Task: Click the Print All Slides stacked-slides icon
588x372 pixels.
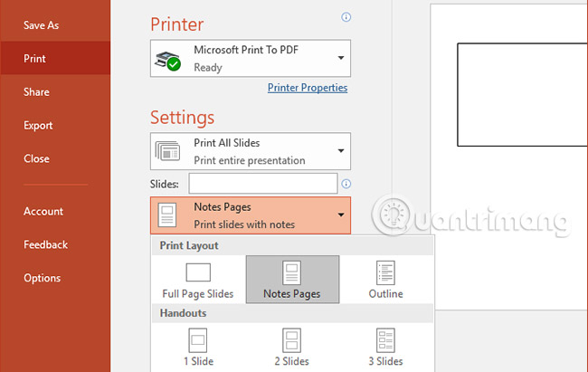Action: pyautogui.click(x=167, y=151)
